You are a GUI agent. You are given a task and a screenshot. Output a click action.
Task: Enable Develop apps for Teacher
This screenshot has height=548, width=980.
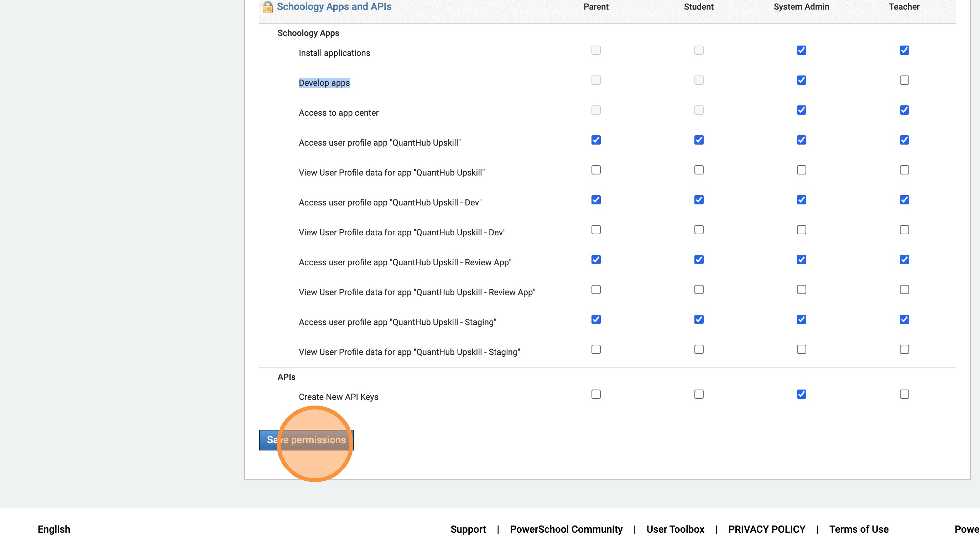click(x=904, y=80)
